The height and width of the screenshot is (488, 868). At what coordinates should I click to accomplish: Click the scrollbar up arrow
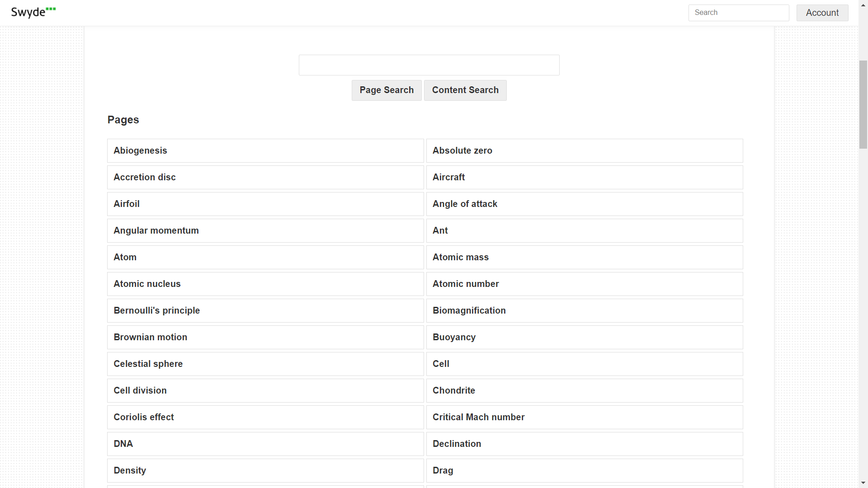863,5
